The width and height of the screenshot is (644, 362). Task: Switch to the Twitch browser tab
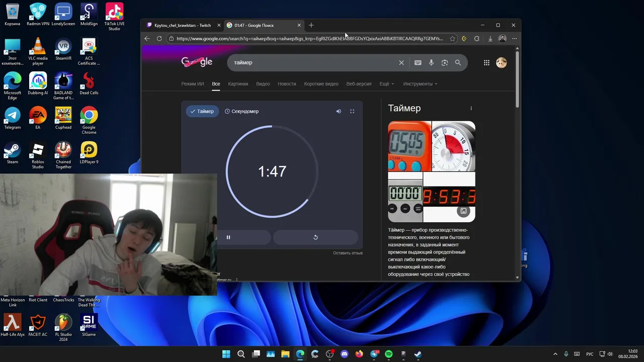[x=183, y=25]
